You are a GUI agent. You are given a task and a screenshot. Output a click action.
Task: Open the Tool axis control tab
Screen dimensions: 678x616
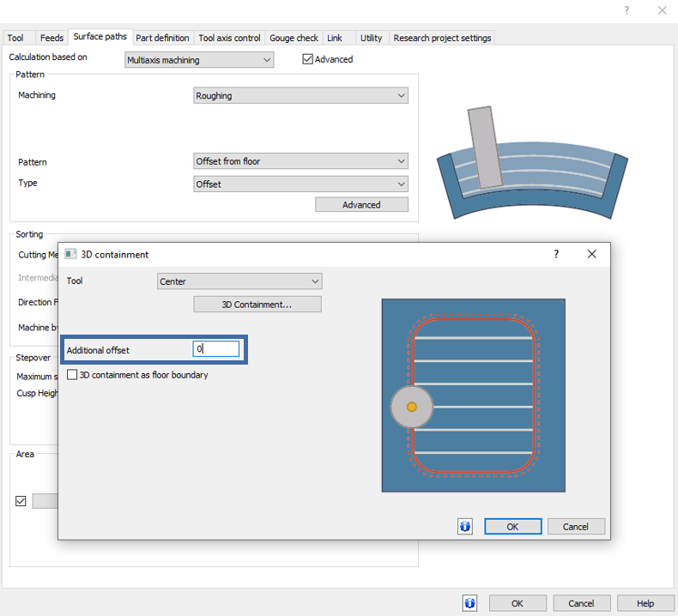click(230, 38)
